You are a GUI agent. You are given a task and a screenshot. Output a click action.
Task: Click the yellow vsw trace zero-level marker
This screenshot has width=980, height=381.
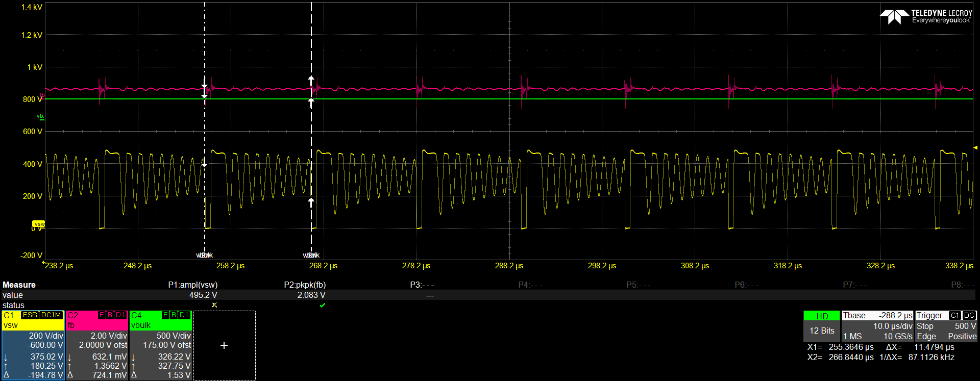39,224
